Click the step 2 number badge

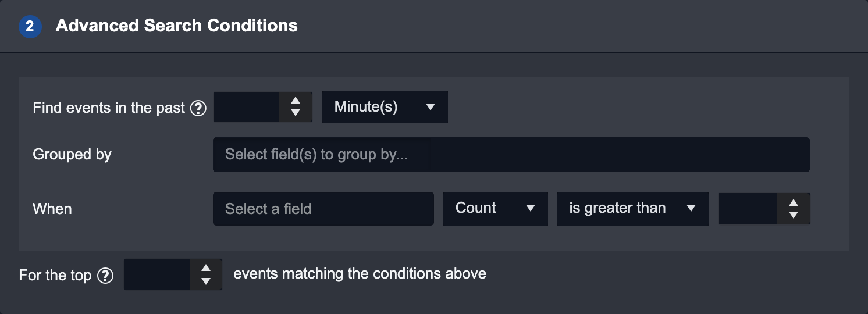point(30,26)
